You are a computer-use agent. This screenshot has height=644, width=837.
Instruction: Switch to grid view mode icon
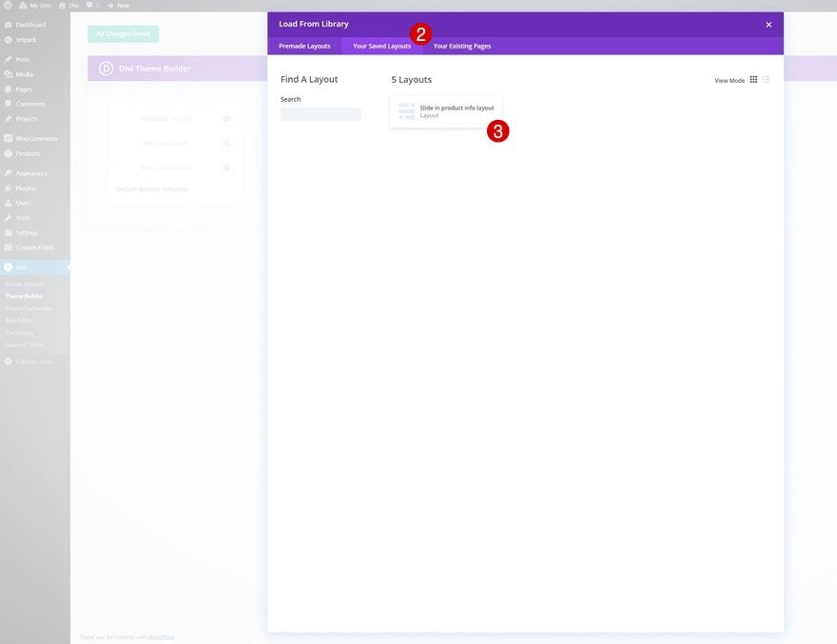tap(753, 80)
